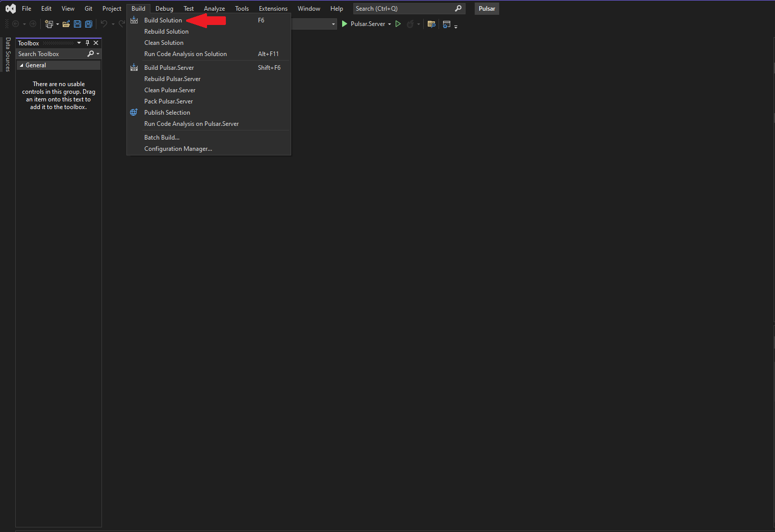The image size is (775, 532).
Task: Collapse the General group in Toolbox
Action: (x=21, y=65)
